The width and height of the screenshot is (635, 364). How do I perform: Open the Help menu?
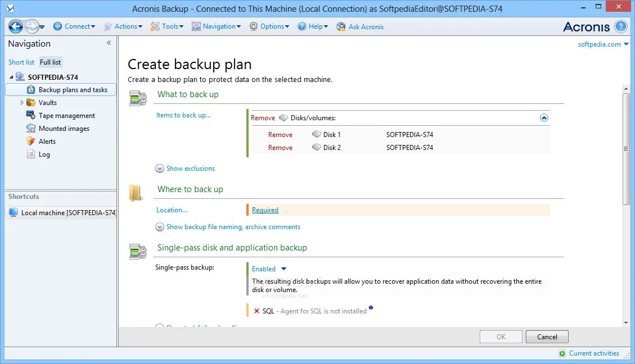point(313,27)
